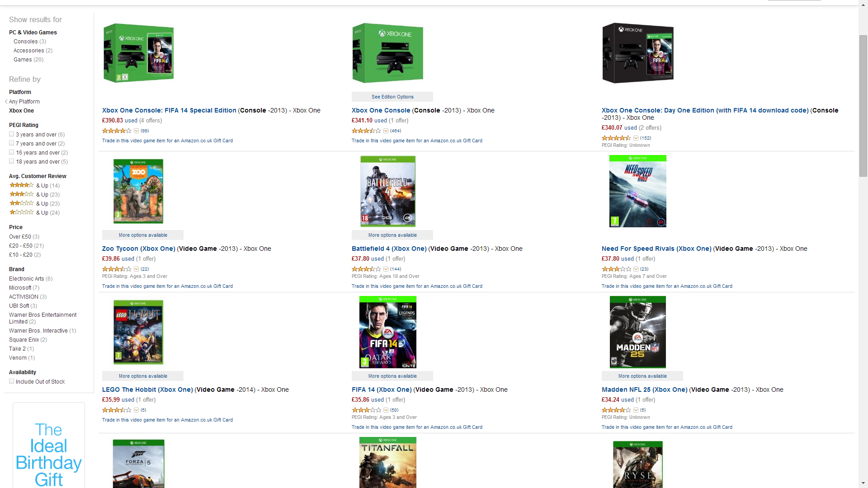Click 4 stars & Up rating filter
Viewport: 868px width, 488px height.
coord(34,185)
